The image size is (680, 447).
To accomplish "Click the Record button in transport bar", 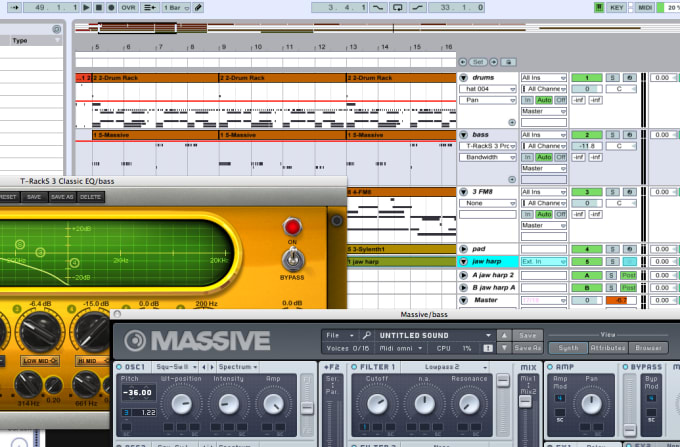I will pos(111,7).
